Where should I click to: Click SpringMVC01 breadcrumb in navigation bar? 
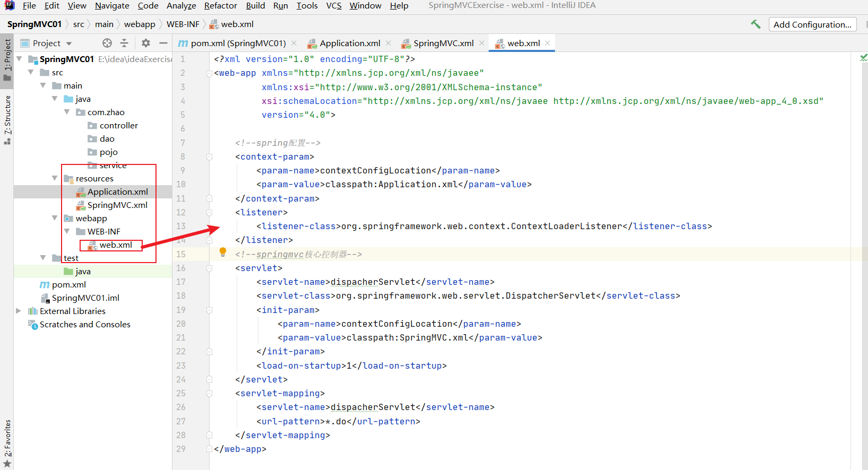34,24
